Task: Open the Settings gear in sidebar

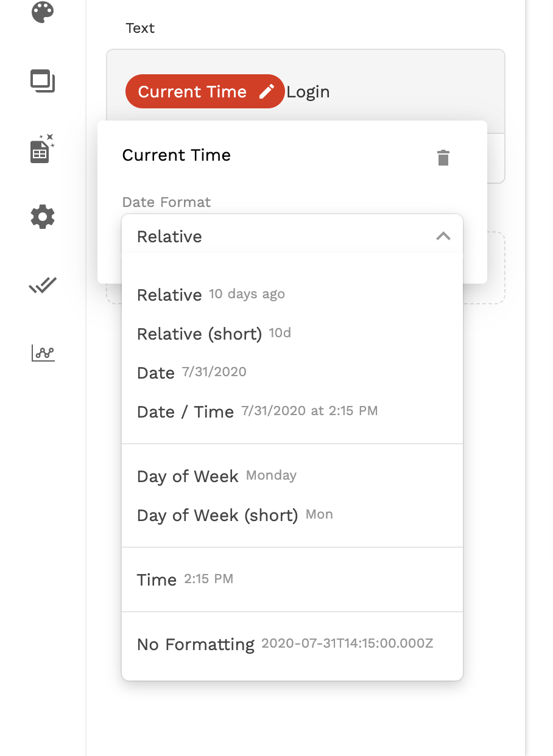Action: coord(43,217)
